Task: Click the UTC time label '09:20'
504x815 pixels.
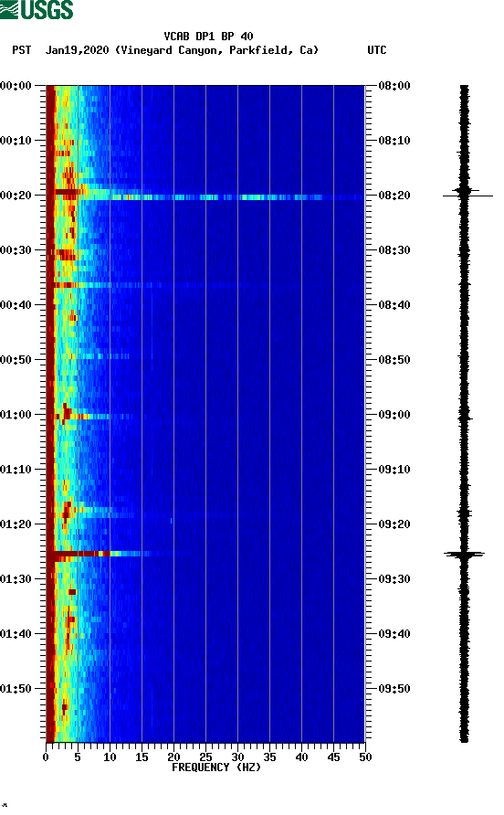Action: [x=394, y=524]
